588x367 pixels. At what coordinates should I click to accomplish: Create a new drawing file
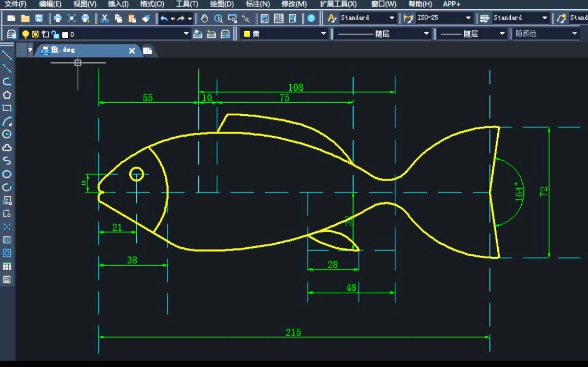tap(11, 18)
